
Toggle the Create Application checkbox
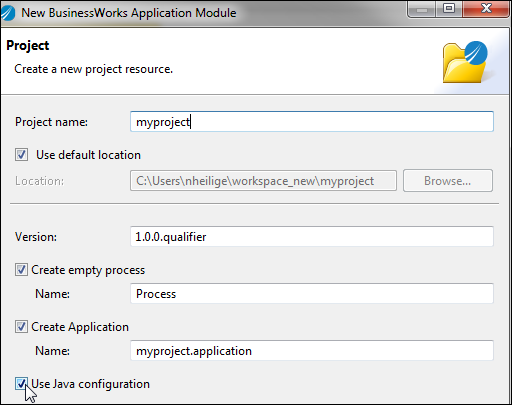21,327
